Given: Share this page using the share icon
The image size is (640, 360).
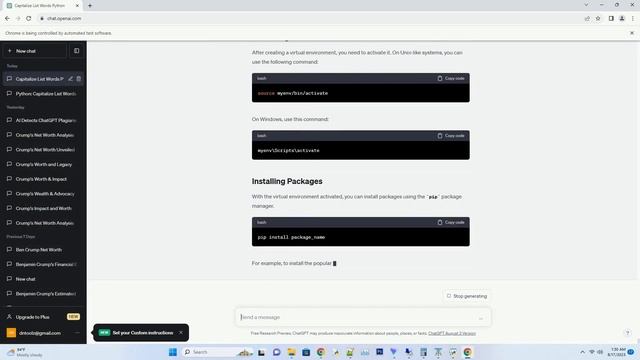Looking at the screenshot, I should 587,18.
